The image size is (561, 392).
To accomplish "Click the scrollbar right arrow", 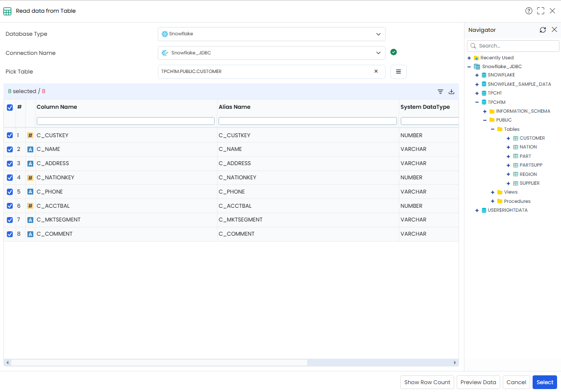I will 455,363.
